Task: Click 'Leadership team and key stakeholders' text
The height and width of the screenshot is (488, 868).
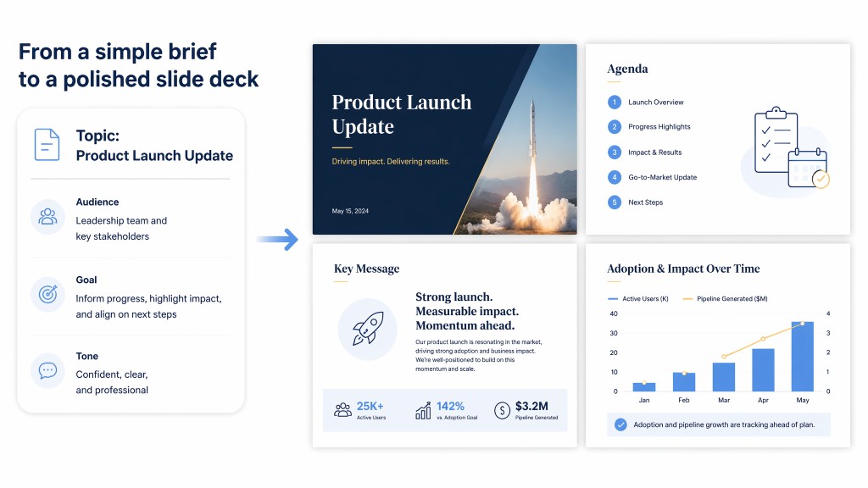Action: click(121, 229)
